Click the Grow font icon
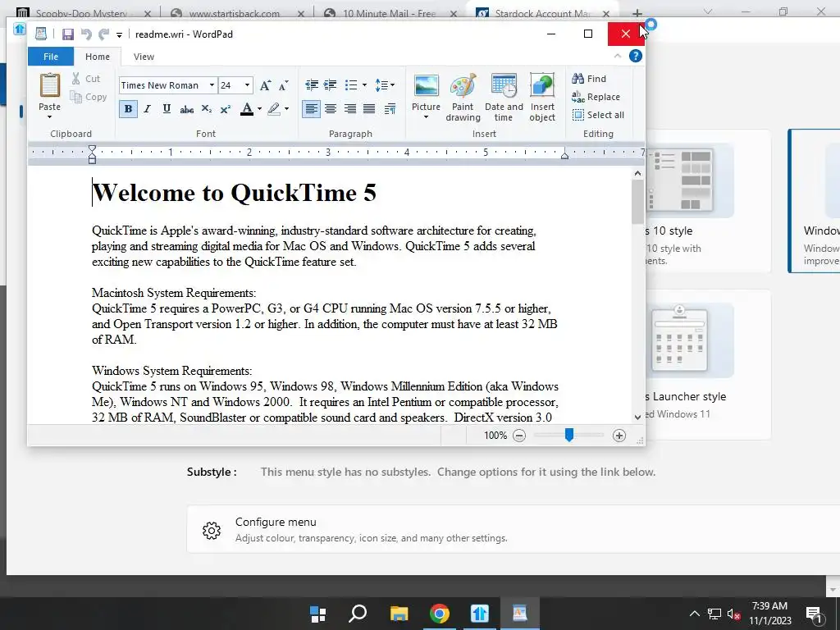 265,85
